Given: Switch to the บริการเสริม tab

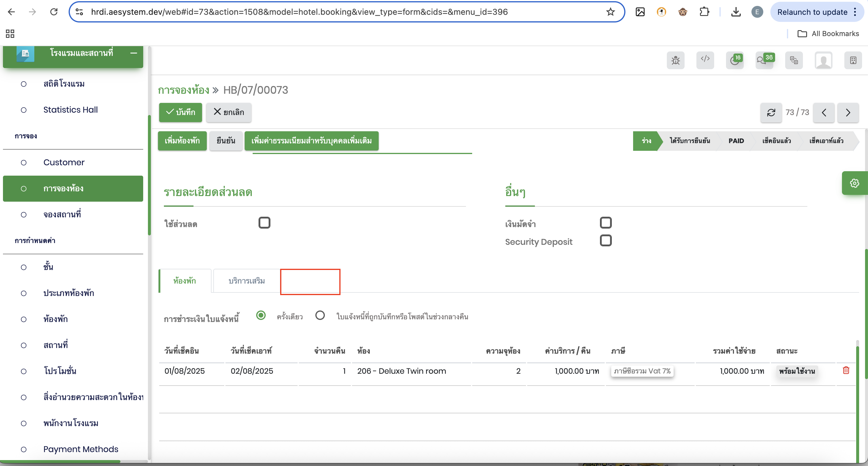Looking at the screenshot, I should pyautogui.click(x=246, y=281).
